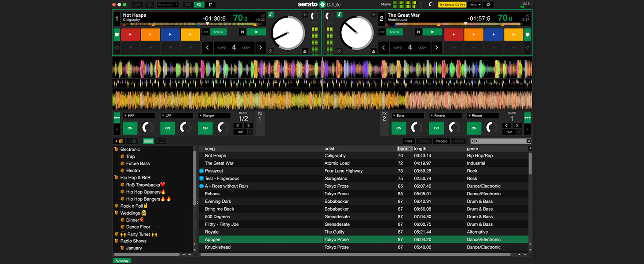Click the add crate icon
Viewport: 644px width, 264px height.
pyautogui.click(x=119, y=141)
